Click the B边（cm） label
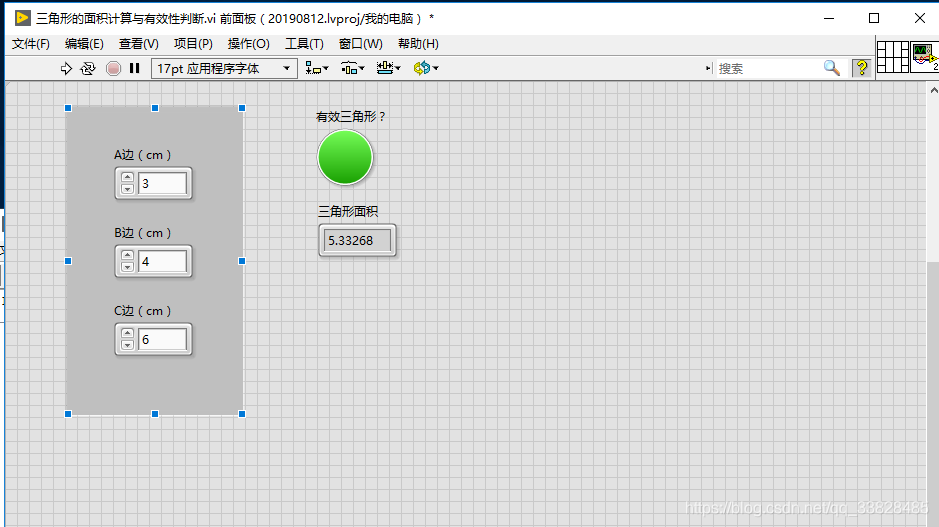 click(143, 233)
